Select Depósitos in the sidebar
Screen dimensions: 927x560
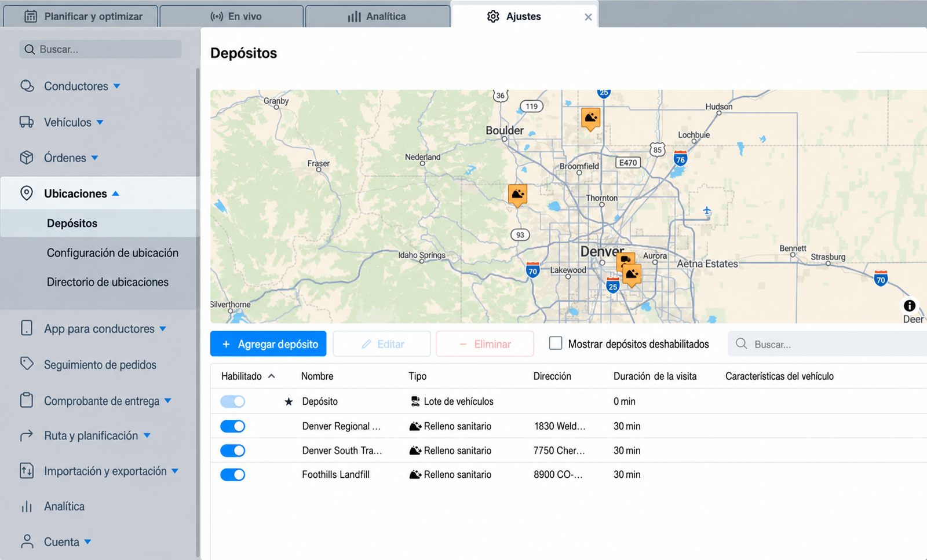[x=72, y=223]
